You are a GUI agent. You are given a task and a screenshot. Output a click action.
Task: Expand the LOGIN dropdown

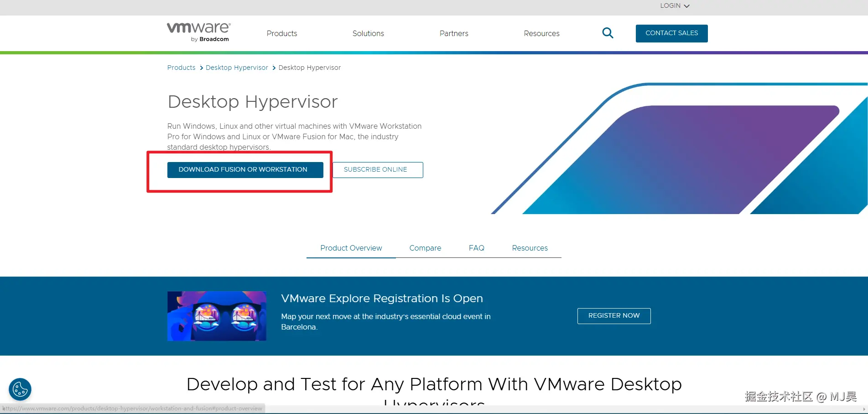tap(675, 6)
